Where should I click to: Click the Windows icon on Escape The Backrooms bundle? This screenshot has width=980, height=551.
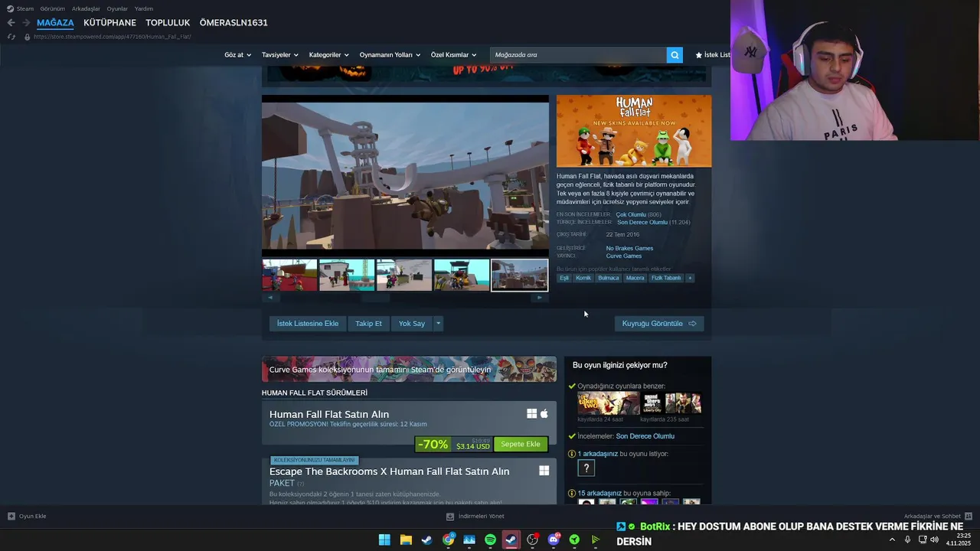click(544, 471)
